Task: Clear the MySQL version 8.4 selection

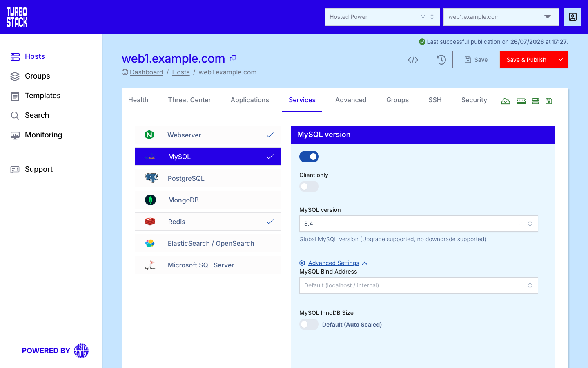Action: [521, 224]
